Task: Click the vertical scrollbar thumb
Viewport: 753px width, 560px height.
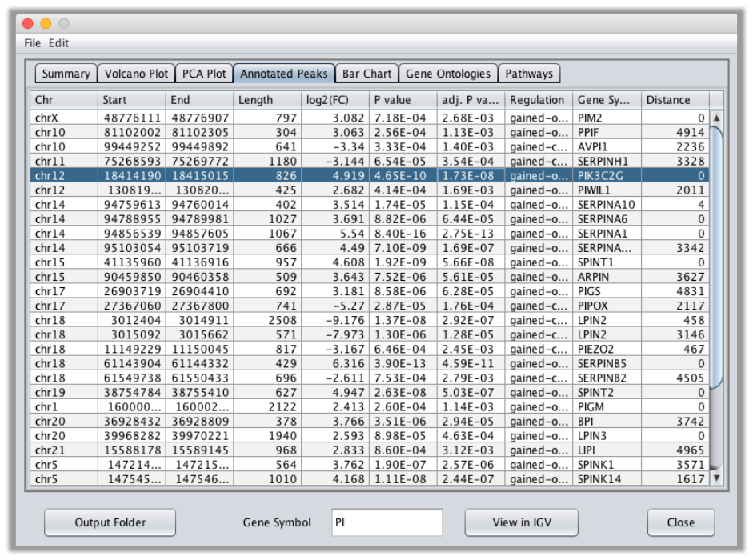Action: click(716, 257)
